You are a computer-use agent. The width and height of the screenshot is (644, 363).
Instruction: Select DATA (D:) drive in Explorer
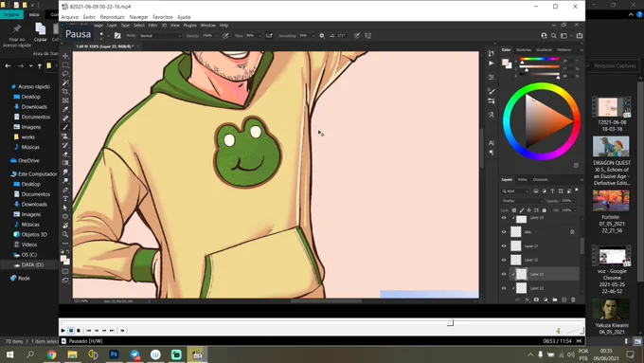32,264
